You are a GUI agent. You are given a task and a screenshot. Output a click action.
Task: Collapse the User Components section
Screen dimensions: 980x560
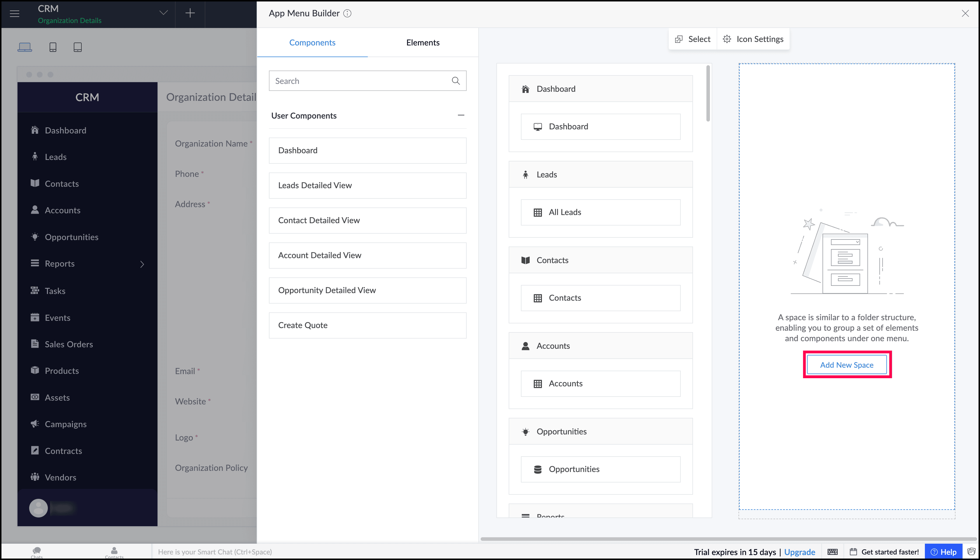point(461,115)
